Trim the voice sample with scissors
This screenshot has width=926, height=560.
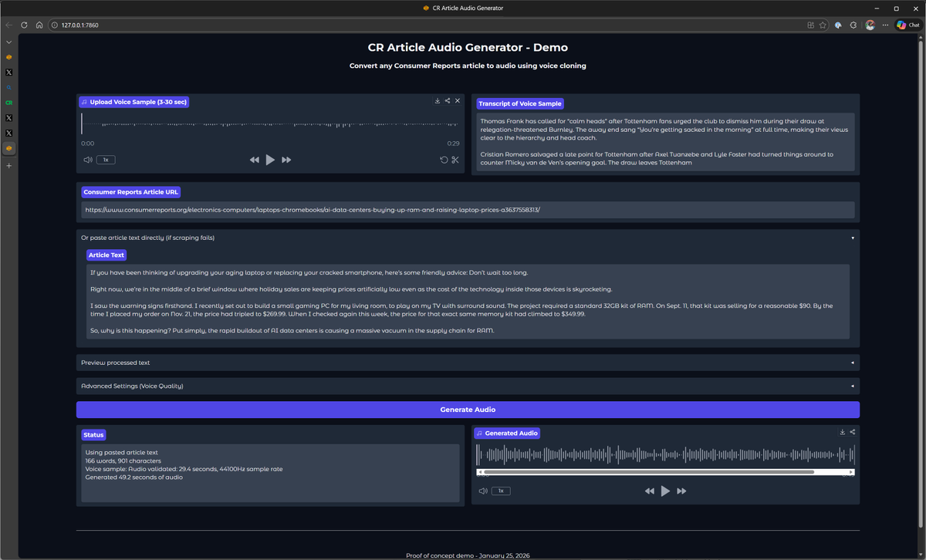pos(455,160)
